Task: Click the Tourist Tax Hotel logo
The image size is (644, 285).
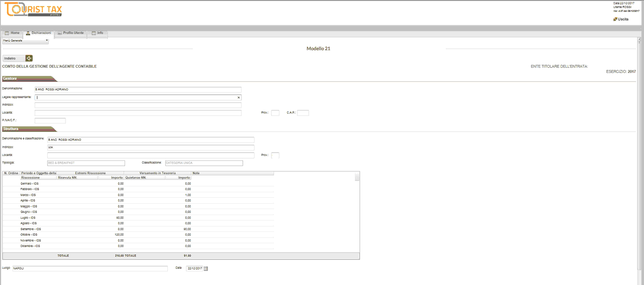Action: point(32,9)
